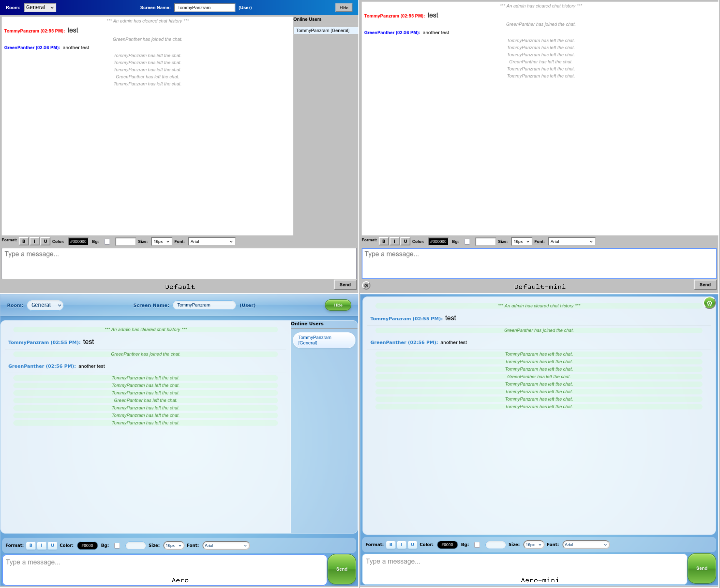
Task: Toggle Italic in the Default-mini format bar
Action: pyautogui.click(x=394, y=241)
